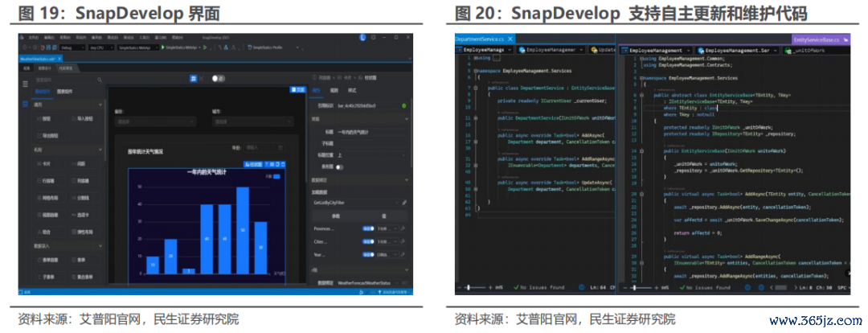The height and width of the screenshot is (333, 868).
Task: Toggle the switch above the design canvas
Action: tap(218, 79)
